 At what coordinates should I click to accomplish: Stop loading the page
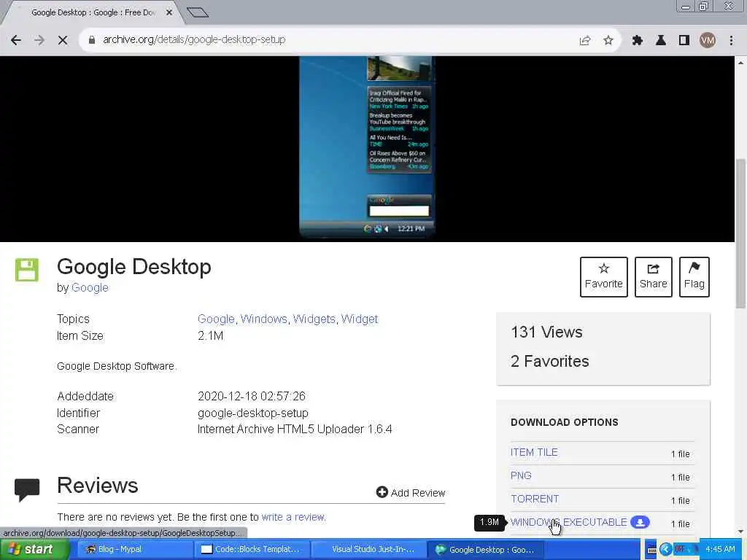pos(63,40)
